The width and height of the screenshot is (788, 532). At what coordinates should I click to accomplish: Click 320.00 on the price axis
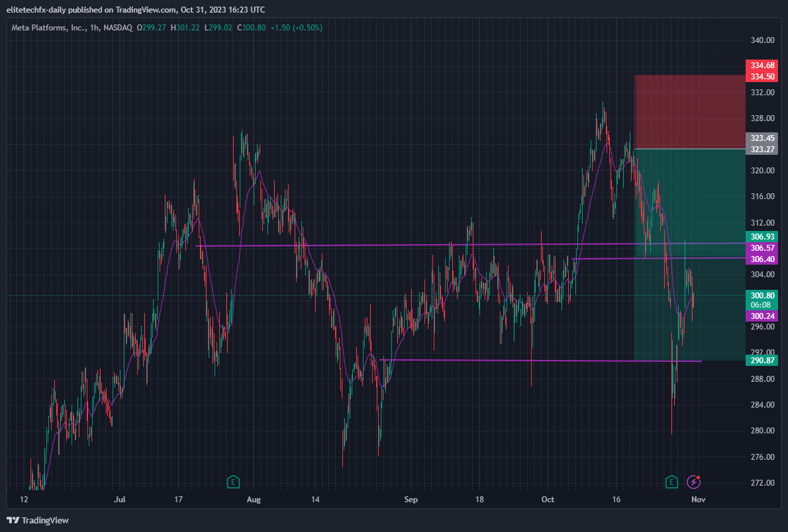click(762, 171)
